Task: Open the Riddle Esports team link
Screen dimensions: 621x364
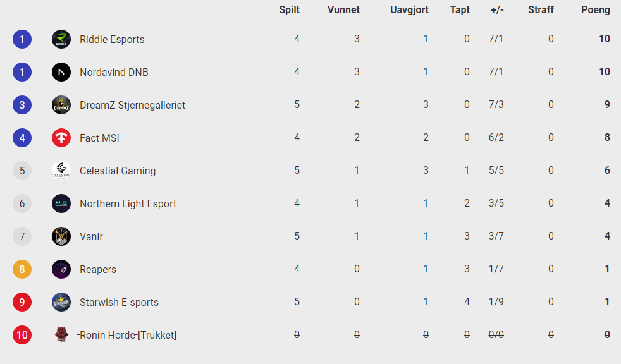Action: pos(112,40)
